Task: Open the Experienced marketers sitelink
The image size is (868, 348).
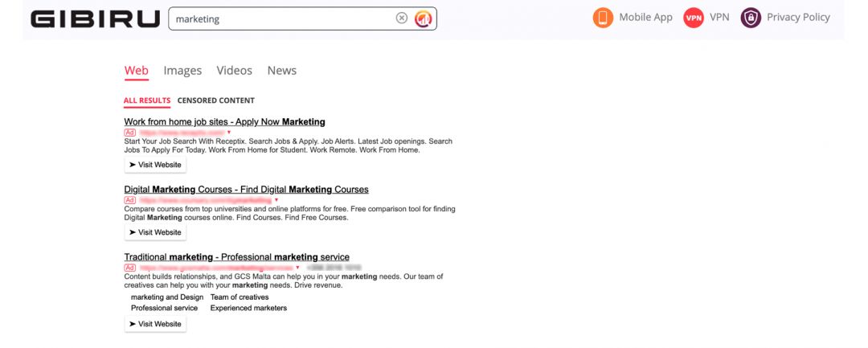Action: coord(248,308)
